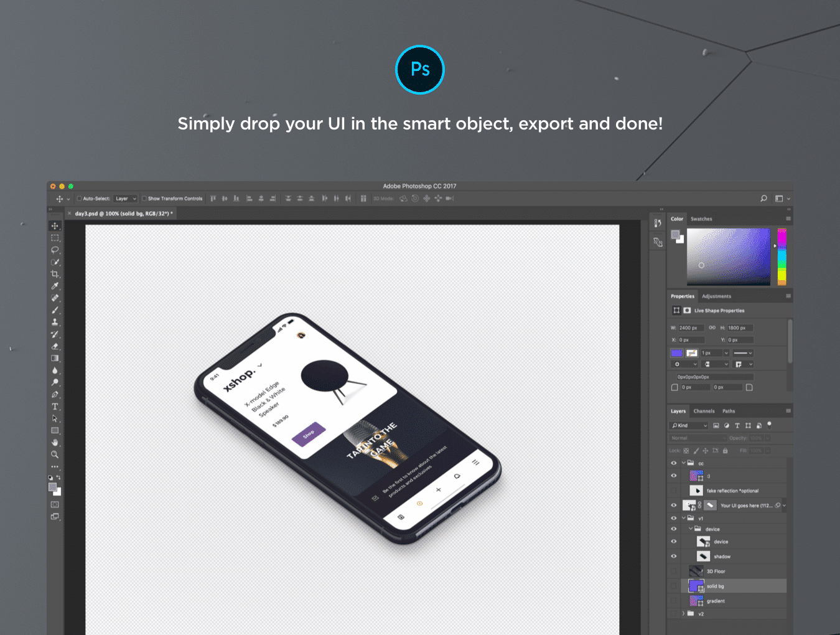
Task: Expand the v2 layer group
Action: pyautogui.click(x=683, y=614)
